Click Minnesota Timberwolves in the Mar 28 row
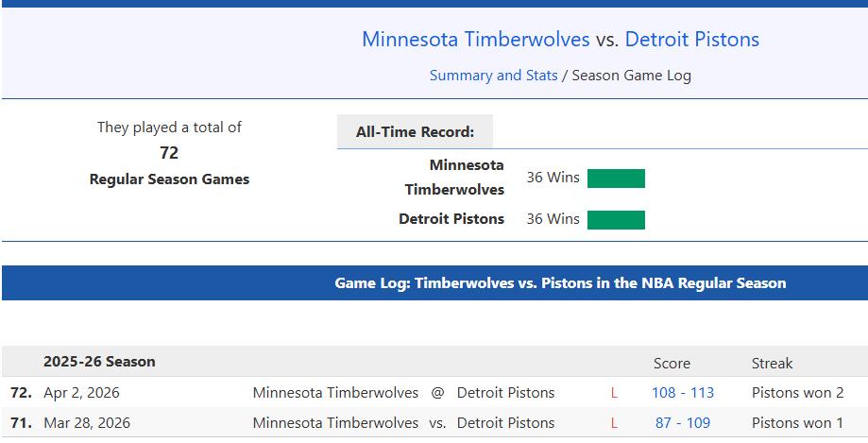868x443 pixels. click(x=335, y=423)
